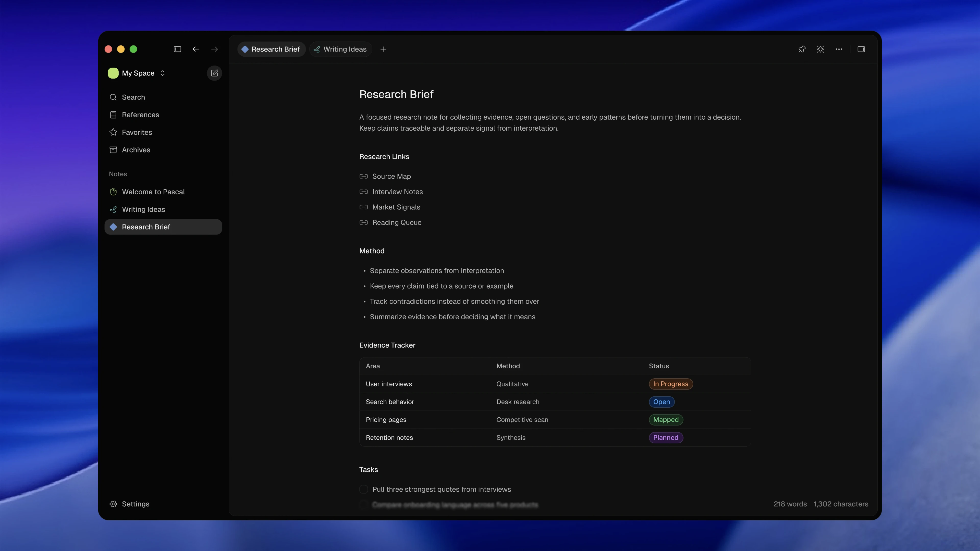The image size is (980, 551).
Task: Open the sparkle AI assistant icon
Action: 820,49
